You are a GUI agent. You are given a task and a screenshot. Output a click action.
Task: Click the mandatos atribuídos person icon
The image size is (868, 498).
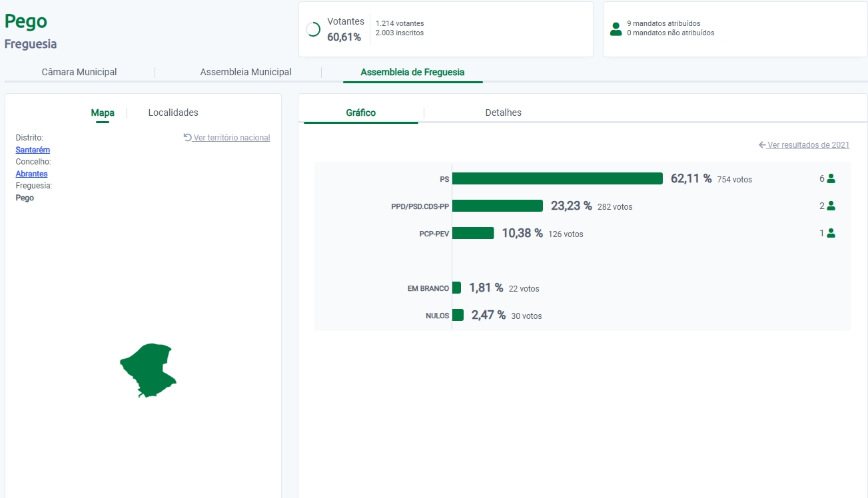pos(616,29)
